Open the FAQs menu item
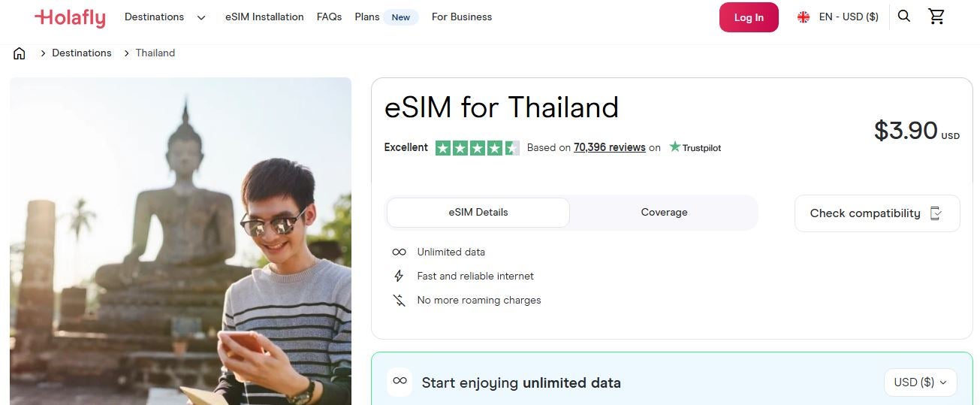The height and width of the screenshot is (405, 980). point(329,17)
